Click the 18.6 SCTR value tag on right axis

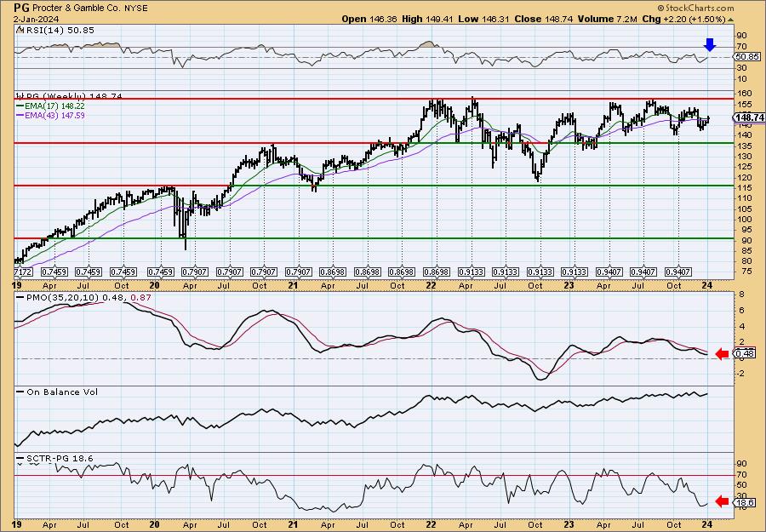(746, 502)
